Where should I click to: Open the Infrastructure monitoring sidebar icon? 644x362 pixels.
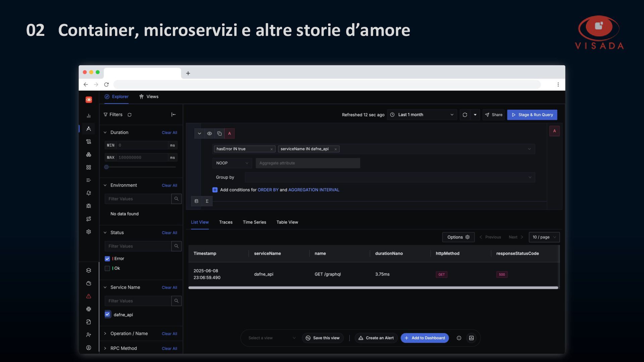pos(89,155)
